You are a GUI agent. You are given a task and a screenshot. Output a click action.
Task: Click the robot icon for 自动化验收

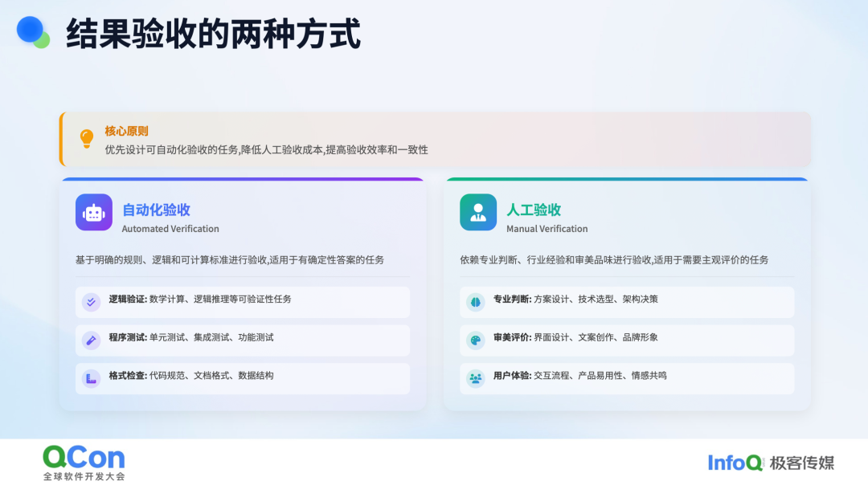tap(94, 213)
